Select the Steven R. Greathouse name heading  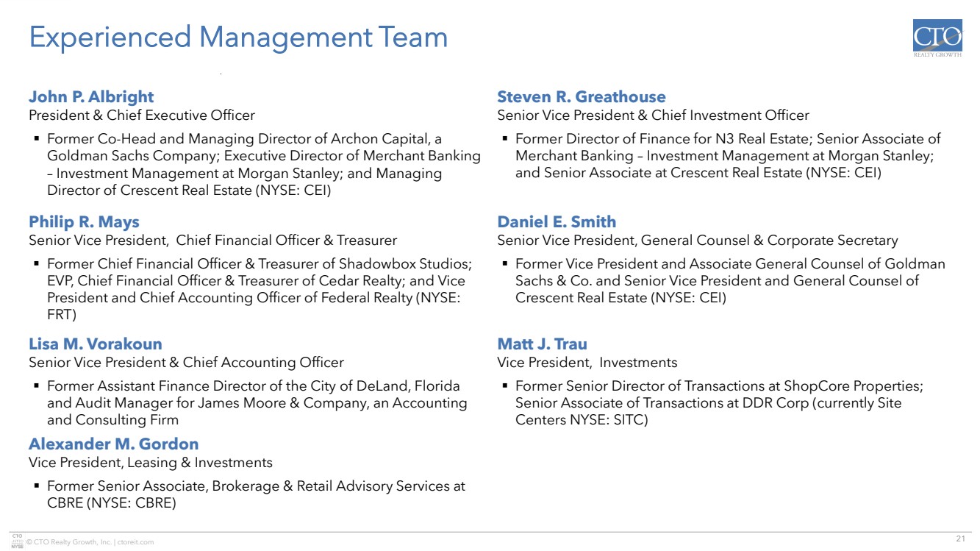[582, 97]
